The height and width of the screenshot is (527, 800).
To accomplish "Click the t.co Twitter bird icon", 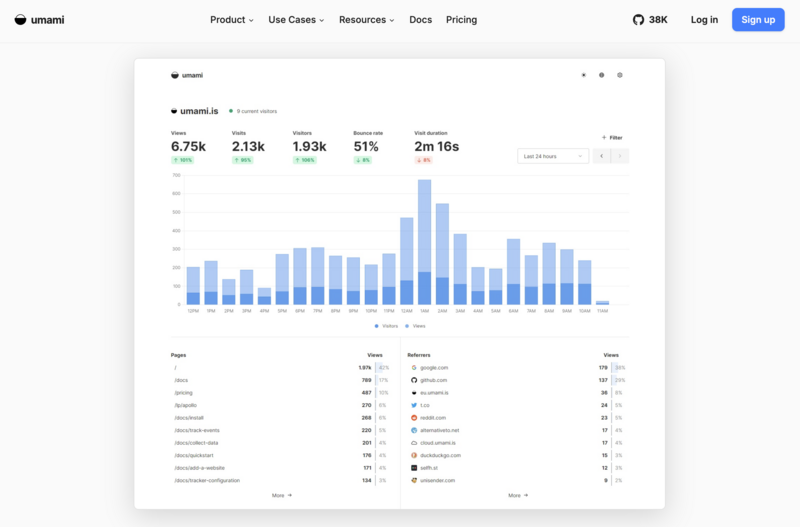I will pyautogui.click(x=414, y=405).
